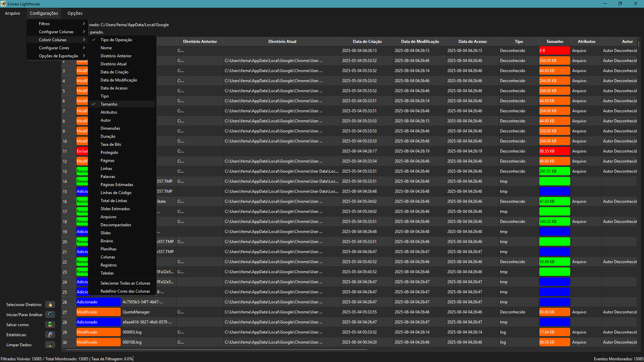Screen dimensions: 644x362
Task: Toggle coloring for Diretório Atual entry
Action: point(113,64)
